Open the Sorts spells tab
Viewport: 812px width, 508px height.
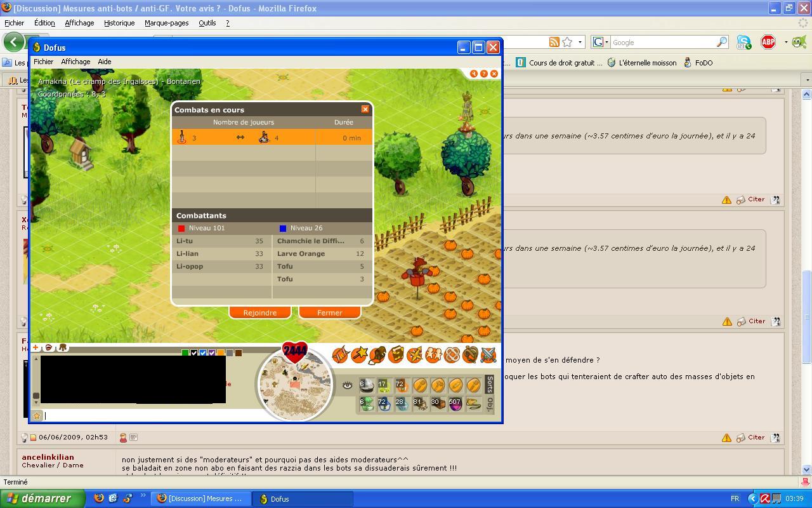tap(490, 384)
